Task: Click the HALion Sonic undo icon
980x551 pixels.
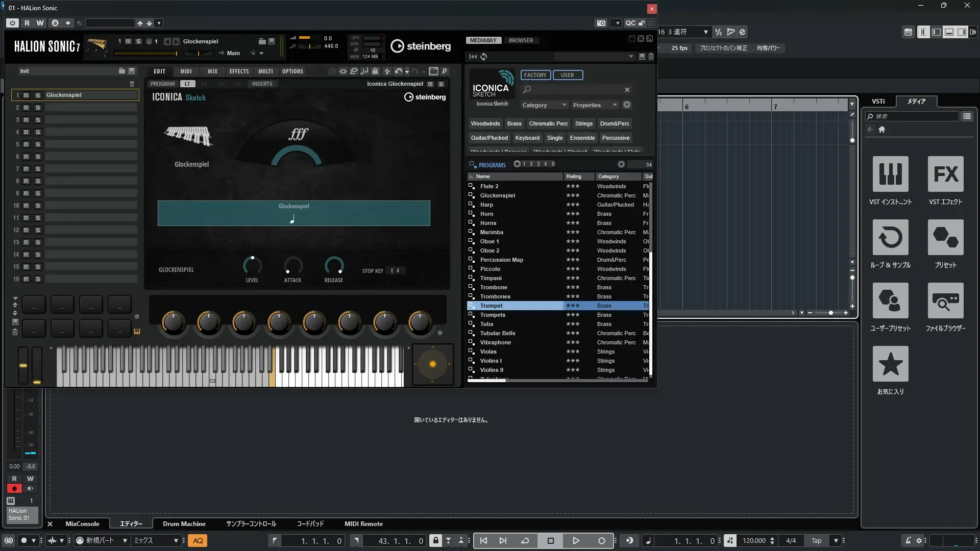Action: point(398,71)
